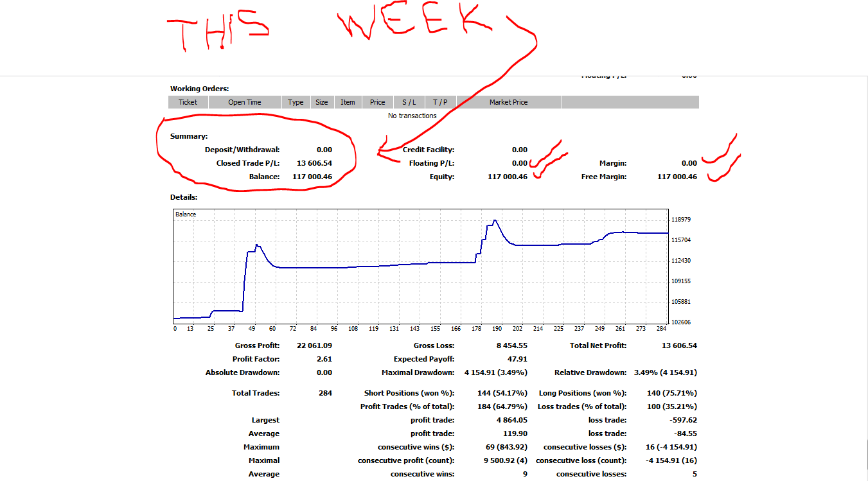The image size is (868, 481).
Task: Select the Expected Payoff value 47.91
Action: pyautogui.click(x=517, y=359)
